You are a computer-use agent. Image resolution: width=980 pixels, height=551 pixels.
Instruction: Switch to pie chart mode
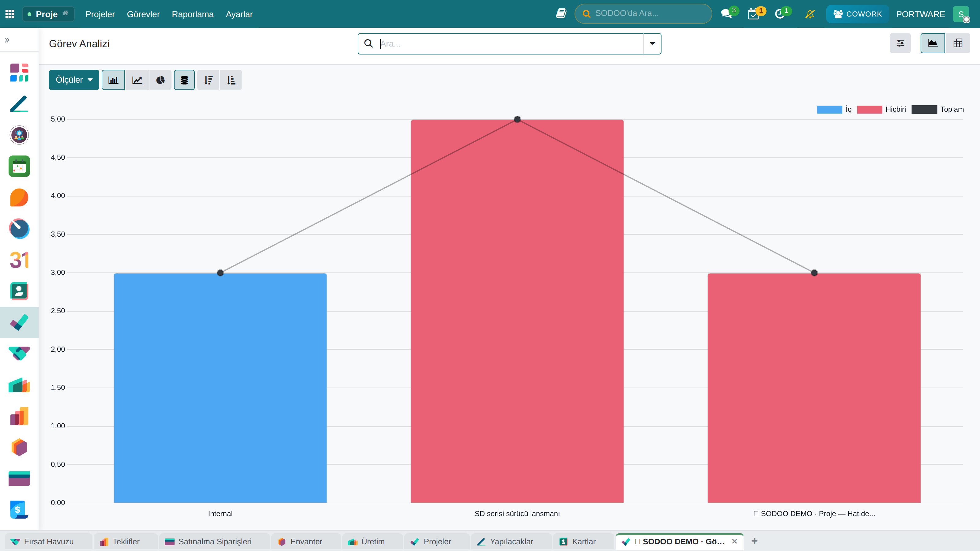(160, 80)
